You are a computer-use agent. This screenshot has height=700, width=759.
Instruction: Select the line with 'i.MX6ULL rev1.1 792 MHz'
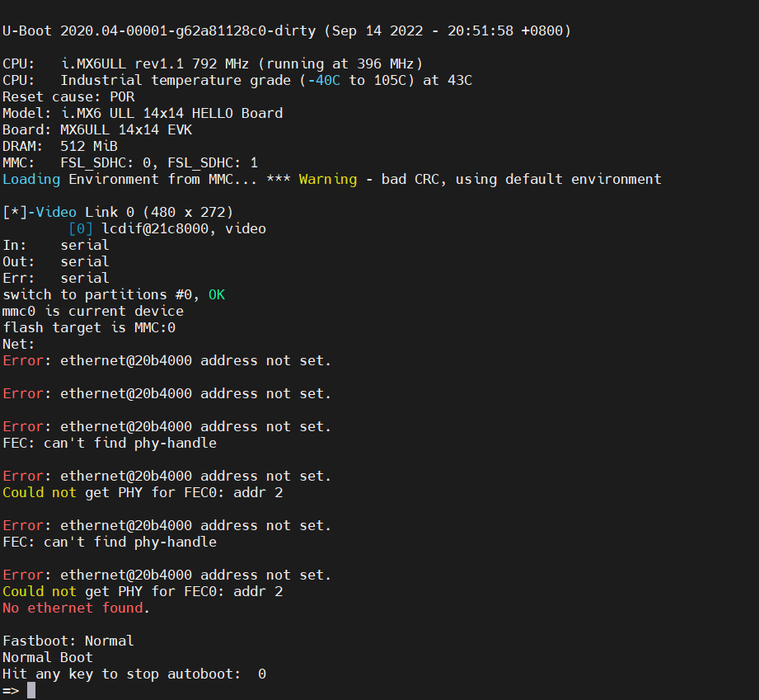pyautogui.click(x=213, y=64)
